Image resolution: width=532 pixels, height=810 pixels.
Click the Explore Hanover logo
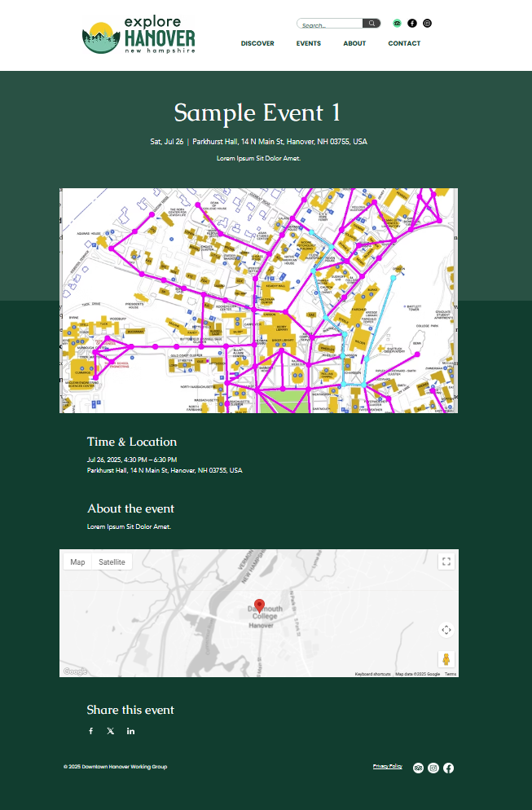(x=139, y=34)
